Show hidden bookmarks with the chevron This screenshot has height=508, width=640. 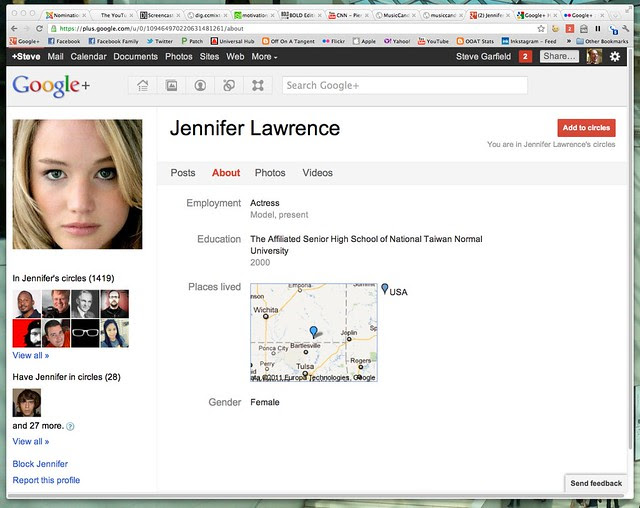568,41
